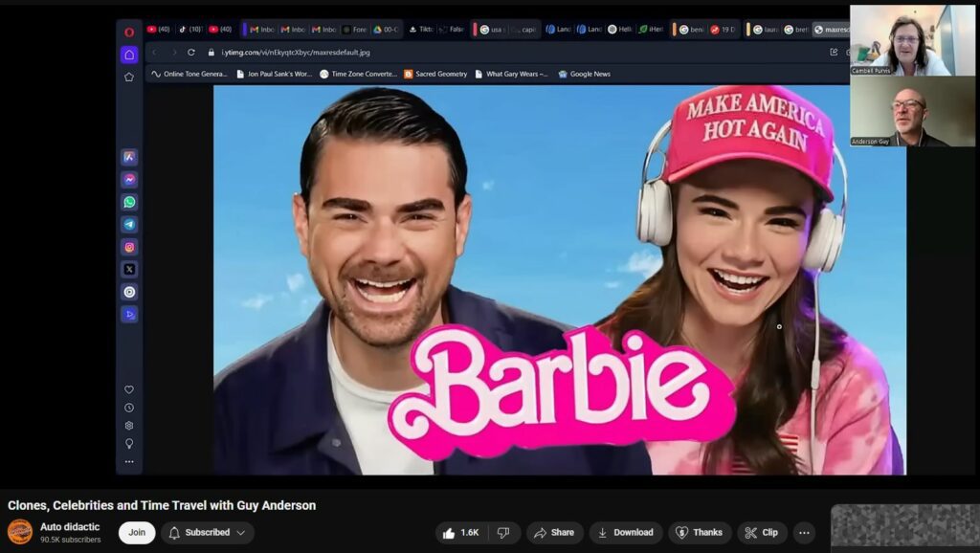Switch to the first YouTube (40) tab
The image size is (980, 553).
(x=159, y=30)
